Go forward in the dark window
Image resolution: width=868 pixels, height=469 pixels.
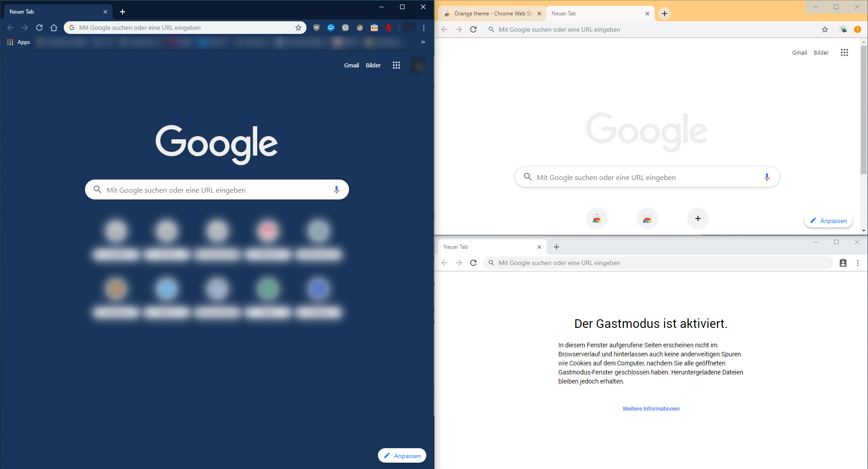[25, 28]
